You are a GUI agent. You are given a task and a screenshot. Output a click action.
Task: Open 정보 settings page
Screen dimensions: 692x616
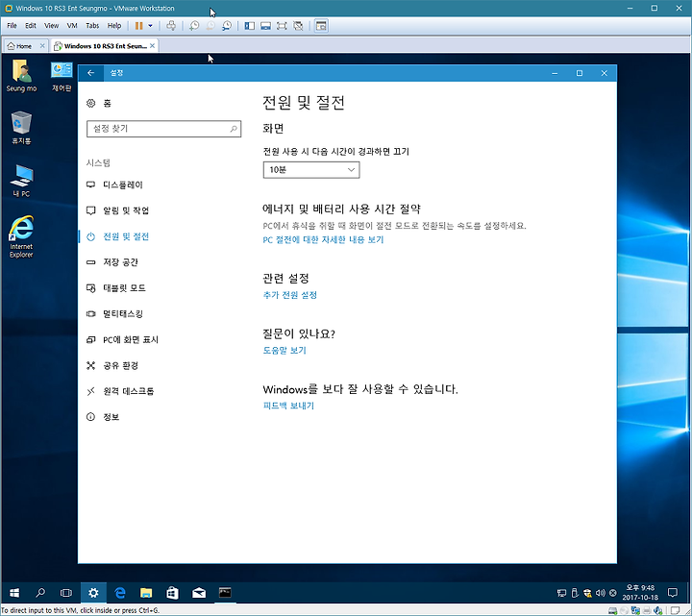click(103, 417)
